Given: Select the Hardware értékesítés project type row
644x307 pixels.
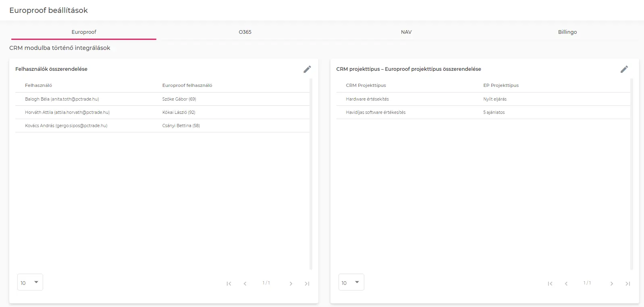Looking at the screenshot, I should [x=367, y=99].
